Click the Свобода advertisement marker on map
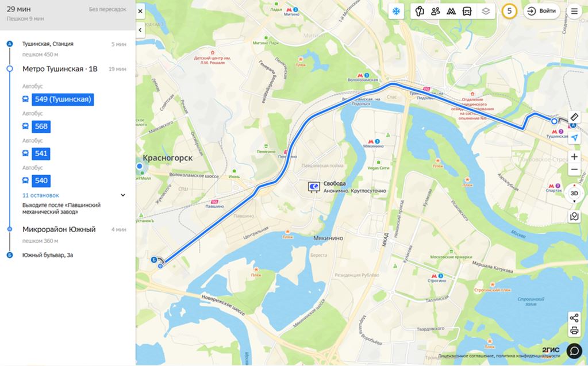588x366 pixels. pyautogui.click(x=314, y=187)
